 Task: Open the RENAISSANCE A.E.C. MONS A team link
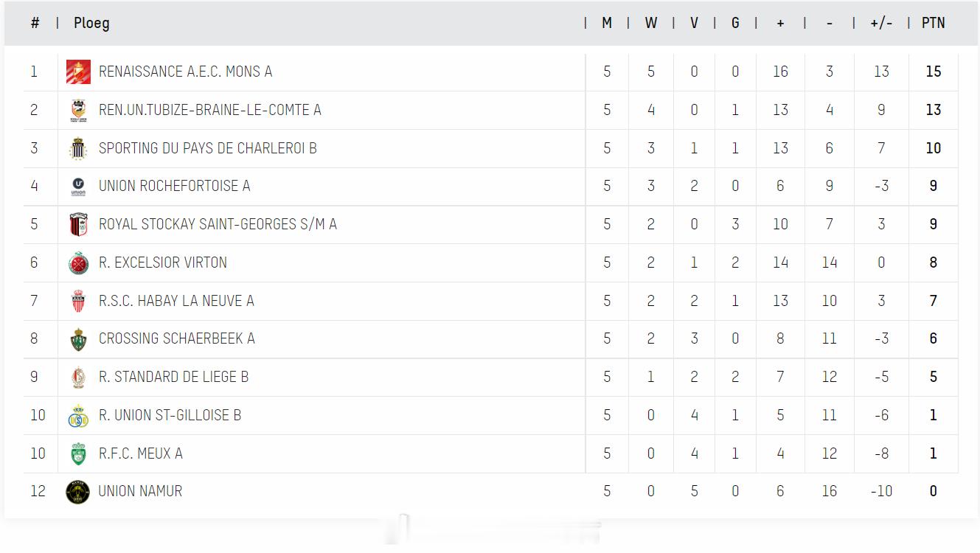pyautogui.click(x=186, y=72)
